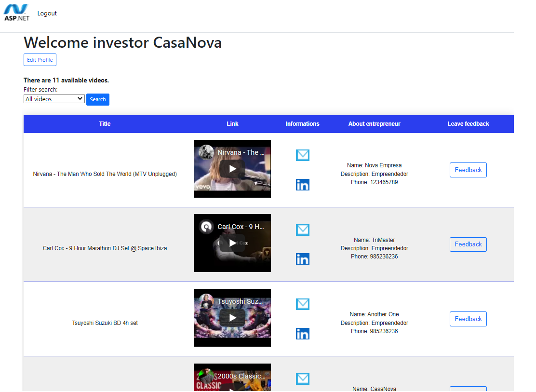Click email icon for Another One
Image resolution: width=536 pixels, height=392 pixels.
(x=302, y=304)
